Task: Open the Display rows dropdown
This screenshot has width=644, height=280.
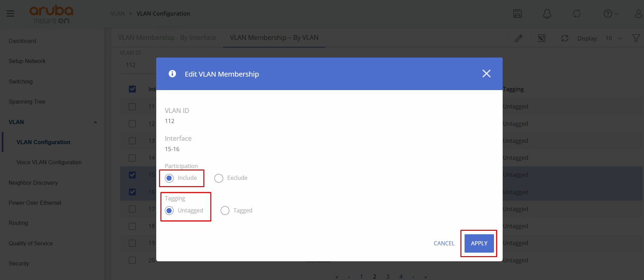Action: click(x=614, y=38)
